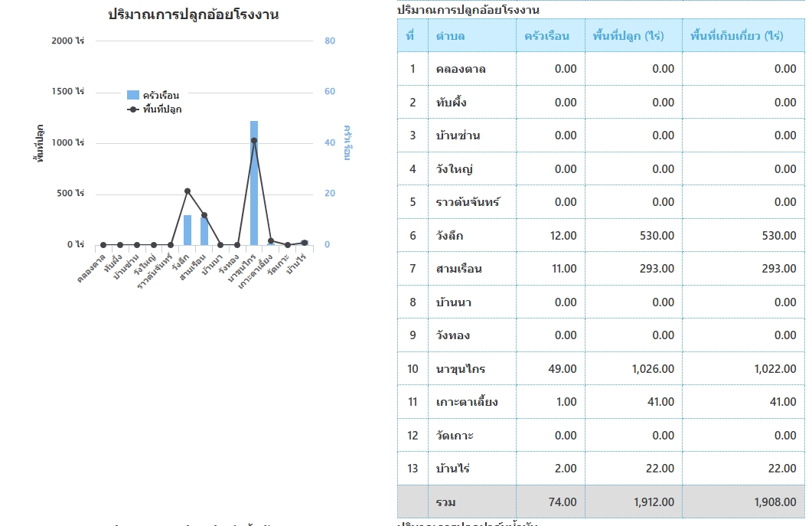Click the เกาะตาเลี้ยง cell in the table
The width and height of the screenshot is (812, 526).
coord(467,402)
